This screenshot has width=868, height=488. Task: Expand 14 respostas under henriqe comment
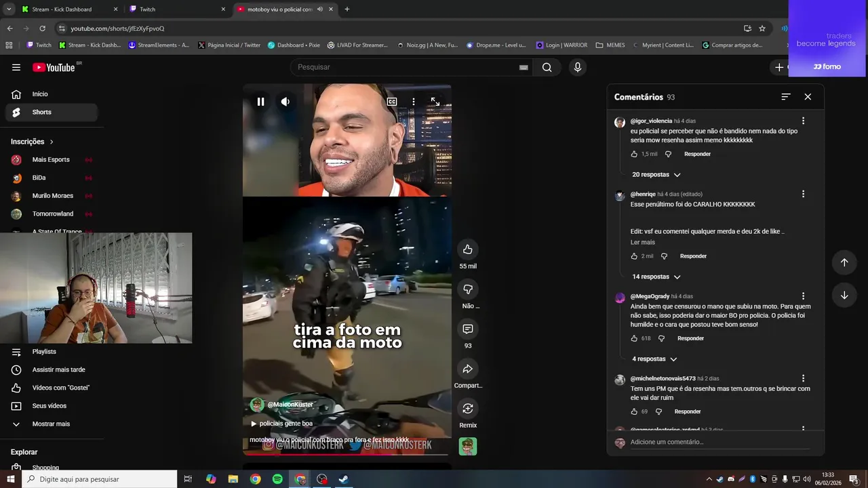click(656, 277)
